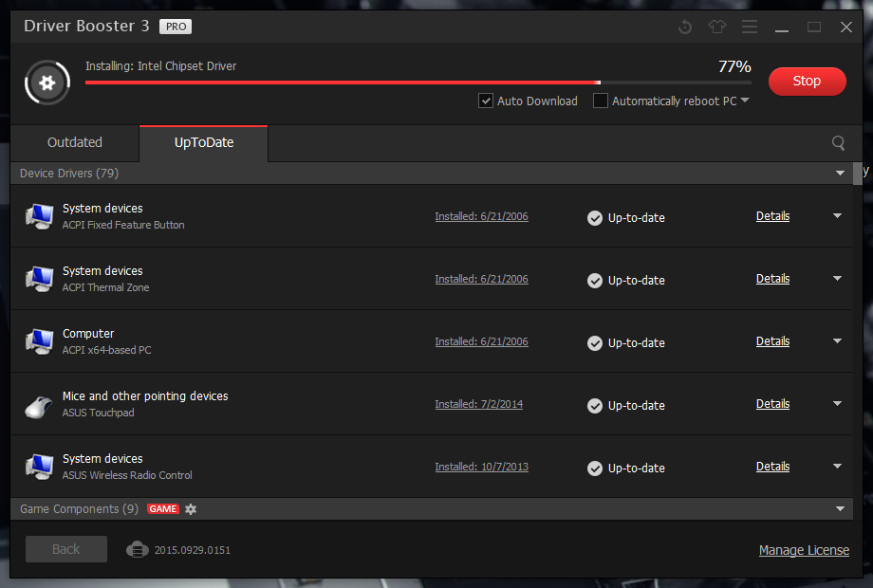
Task: Click Up-to-date checkmark for ACPI Fixed Feature Button
Action: [x=595, y=218]
